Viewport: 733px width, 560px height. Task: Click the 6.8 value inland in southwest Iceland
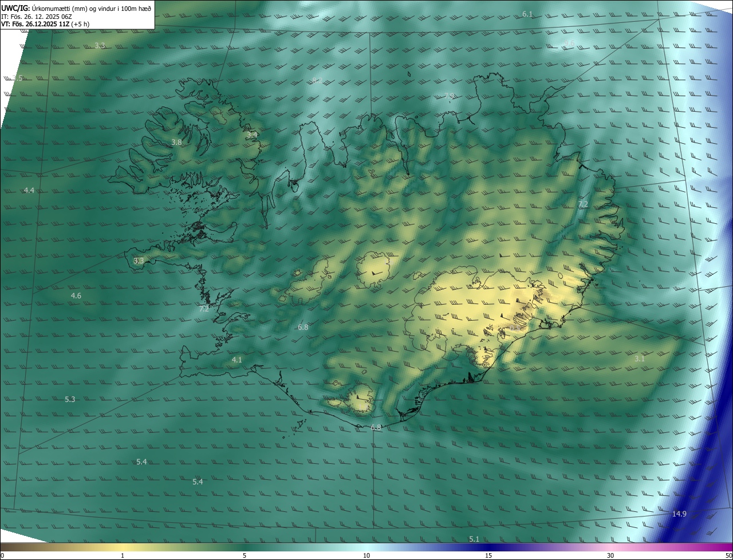[x=303, y=327]
